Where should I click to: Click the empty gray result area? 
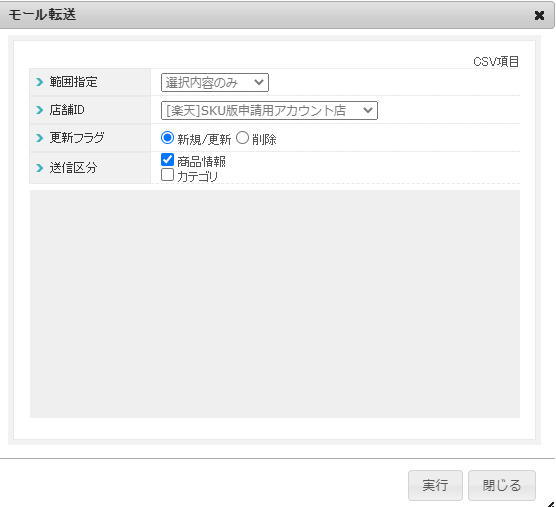pyautogui.click(x=275, y=304)
